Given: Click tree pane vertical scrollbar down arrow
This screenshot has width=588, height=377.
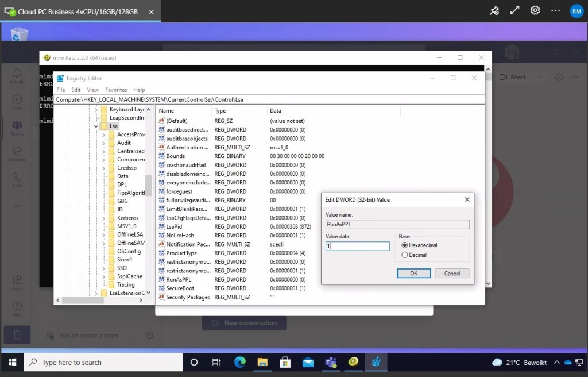Looking at the screenshot, I should tap(149, 293).
